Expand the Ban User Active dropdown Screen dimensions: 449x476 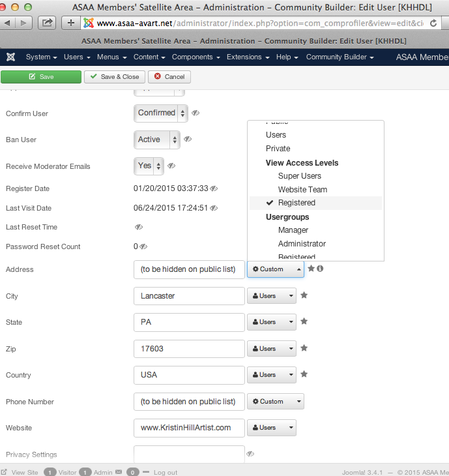156,140
